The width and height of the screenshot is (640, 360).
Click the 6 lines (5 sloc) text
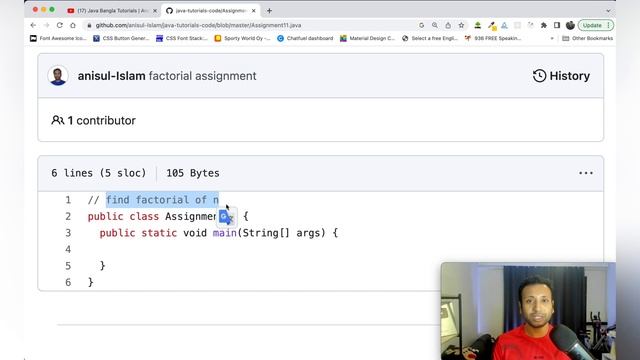[99, 173]
